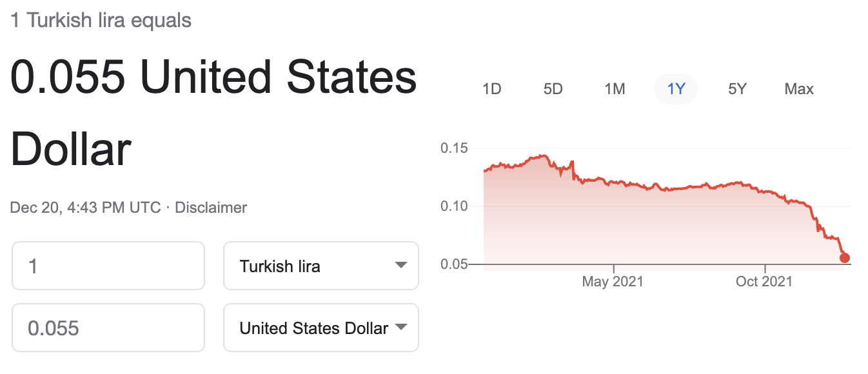Expand the United States Dollar dropdown
The width and height of the screenshot is (868, 374).
coord(321,328)
